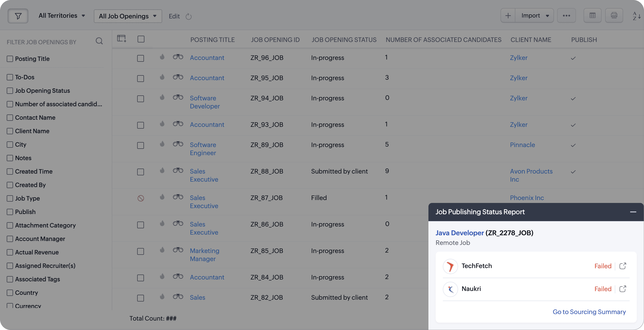This screenshot has height=330, width=644.
Task: Click the A-Z sort icon
Action: [636, 16]
